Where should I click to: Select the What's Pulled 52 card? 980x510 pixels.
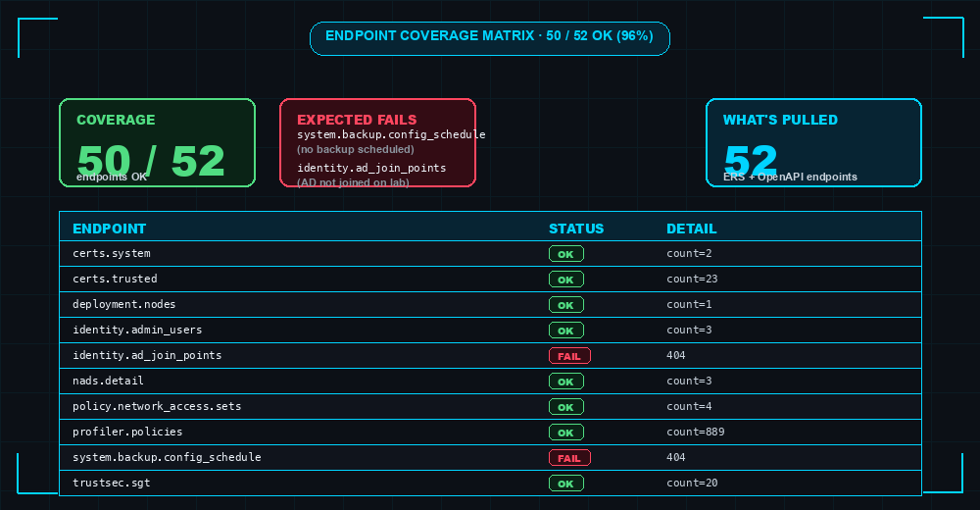point(813,142)
